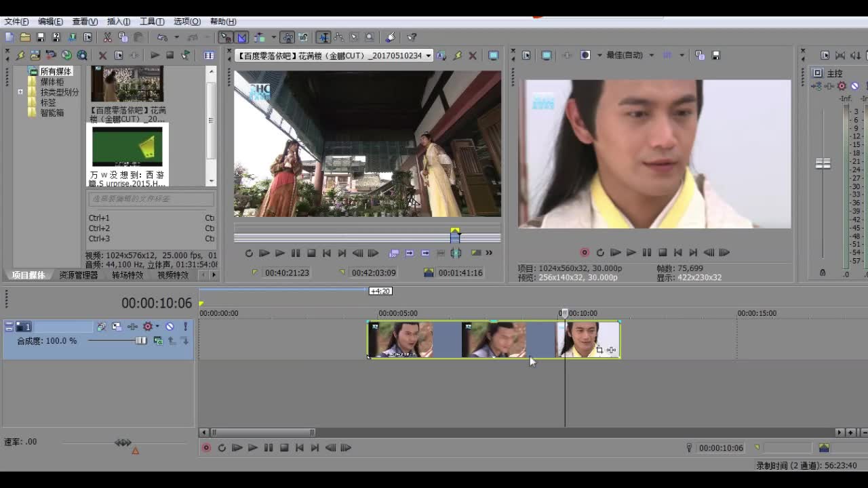Viewport: 868px width, 488px height.
Task: Click the What's This help icon
Action: pyautogui.click(x=412, y=37)
